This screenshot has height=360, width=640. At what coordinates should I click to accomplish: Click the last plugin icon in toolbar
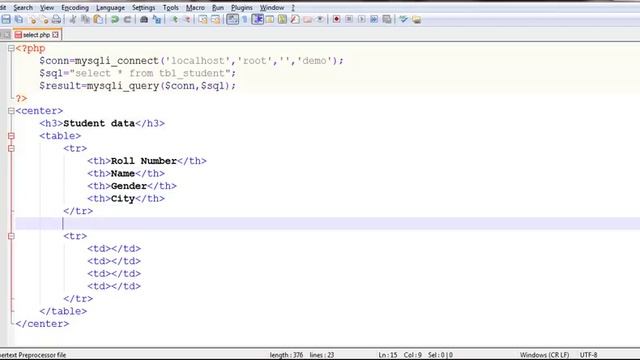(416, 19)
